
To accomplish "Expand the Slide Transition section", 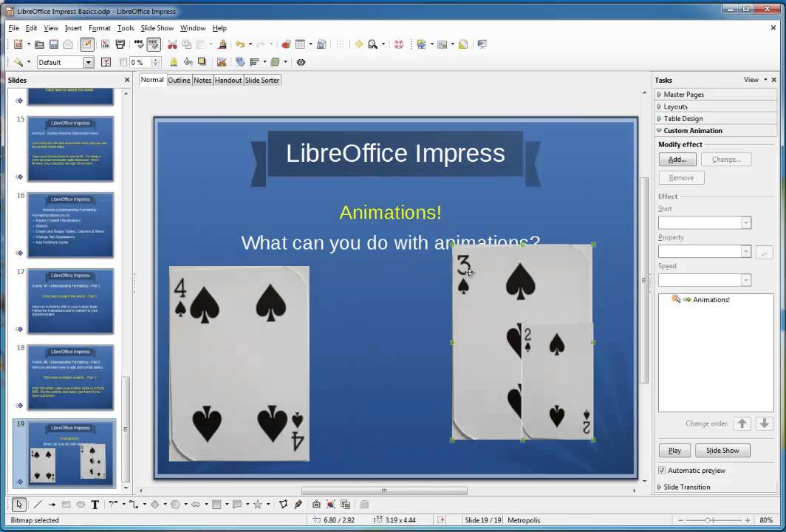I will click(x=715, y=487).
